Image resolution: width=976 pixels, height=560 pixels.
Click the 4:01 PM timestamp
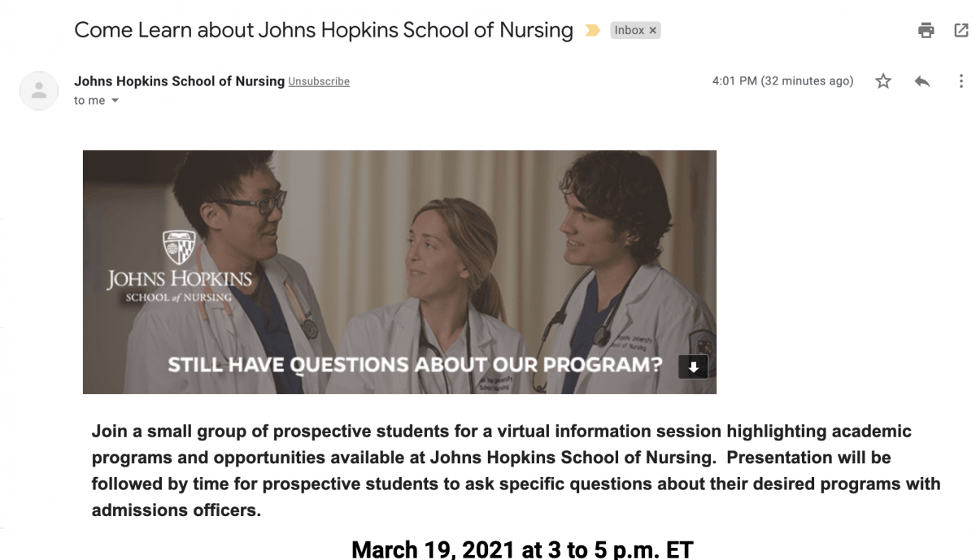pyautogui.click(x=782, y=81)
